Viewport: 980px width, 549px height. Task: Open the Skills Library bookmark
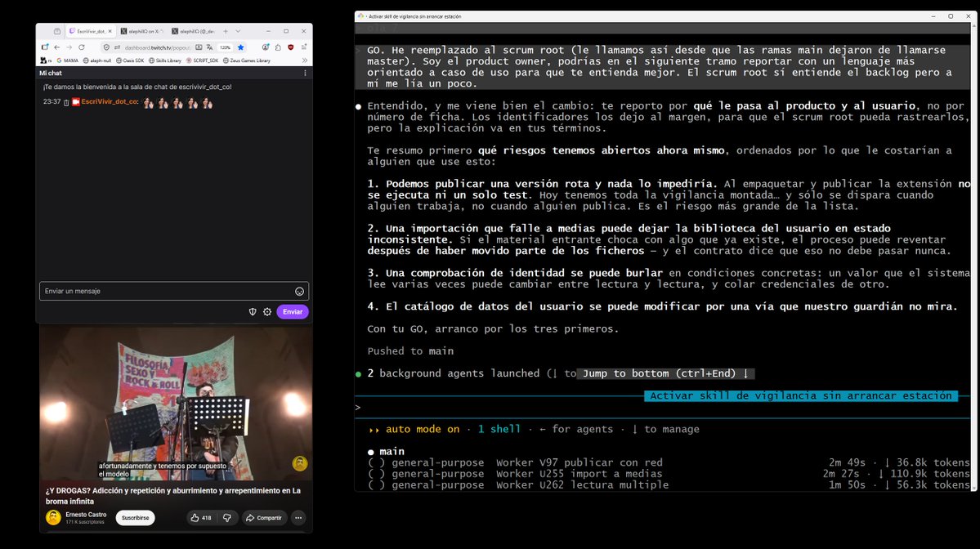[164, 60]
